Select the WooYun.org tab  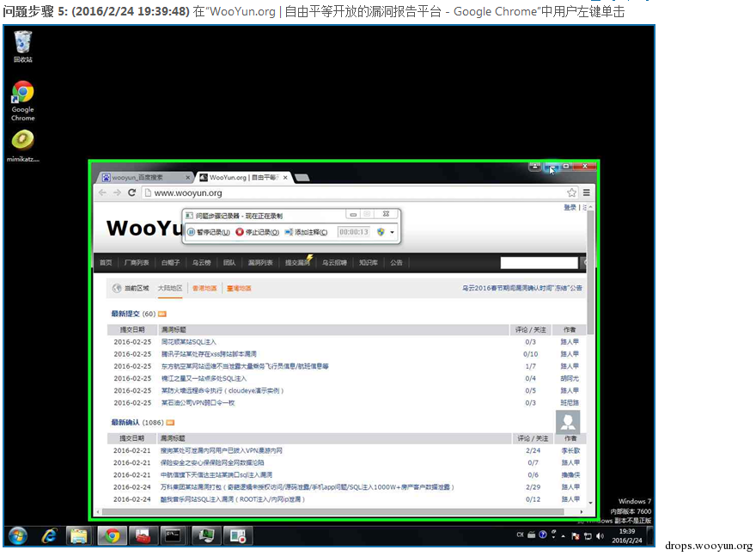click(x=243, y=178)
